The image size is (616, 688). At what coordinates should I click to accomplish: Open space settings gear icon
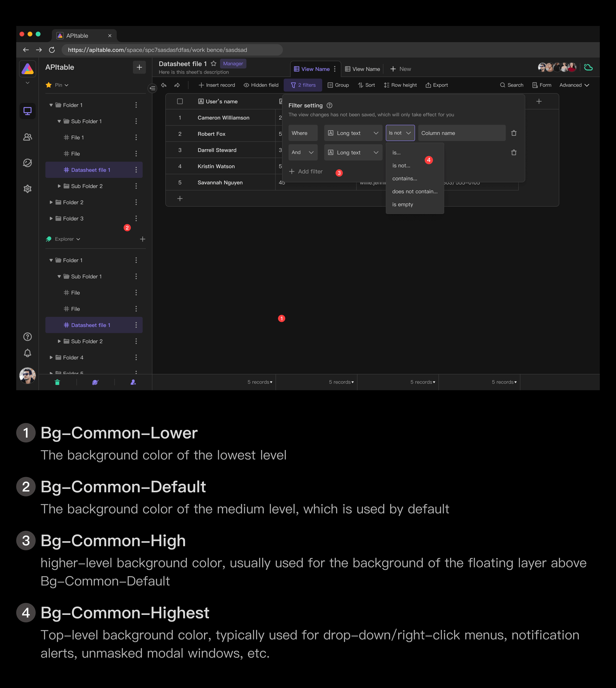point(27,189)
